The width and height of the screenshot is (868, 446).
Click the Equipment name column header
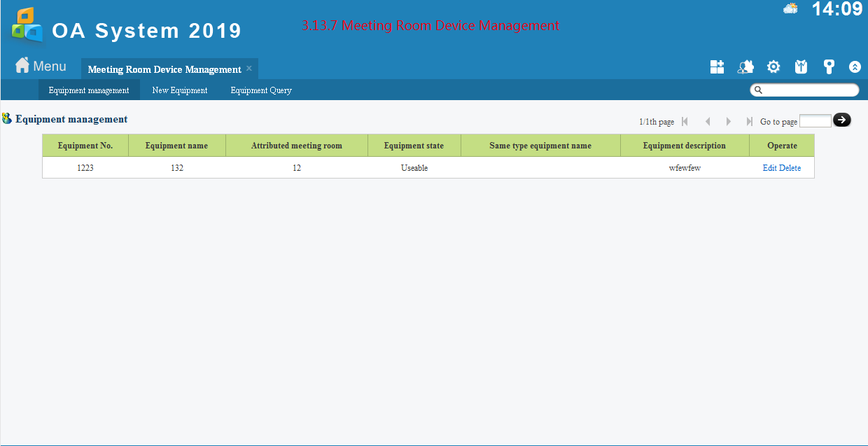pyautogui.click(x=177, y=146)
